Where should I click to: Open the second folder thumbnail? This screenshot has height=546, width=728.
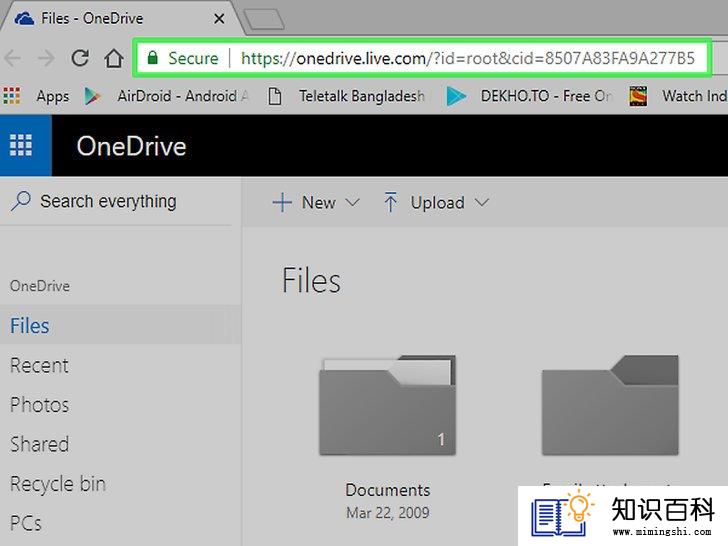pos(610,405)
